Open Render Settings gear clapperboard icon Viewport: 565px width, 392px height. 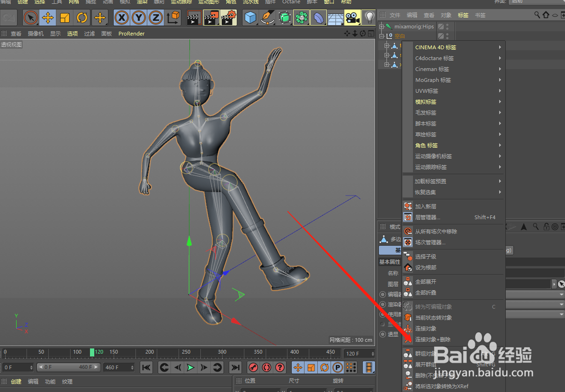click(x=228, y=18)
